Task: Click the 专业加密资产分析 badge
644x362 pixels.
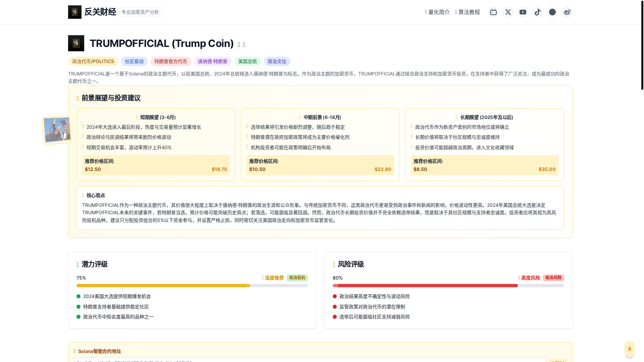Action: (140, 12)
